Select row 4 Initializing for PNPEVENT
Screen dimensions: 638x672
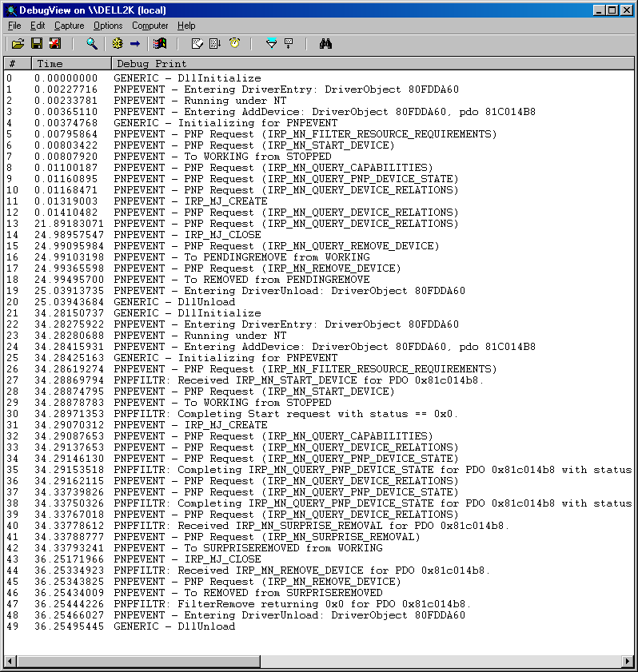pos(319,123)
